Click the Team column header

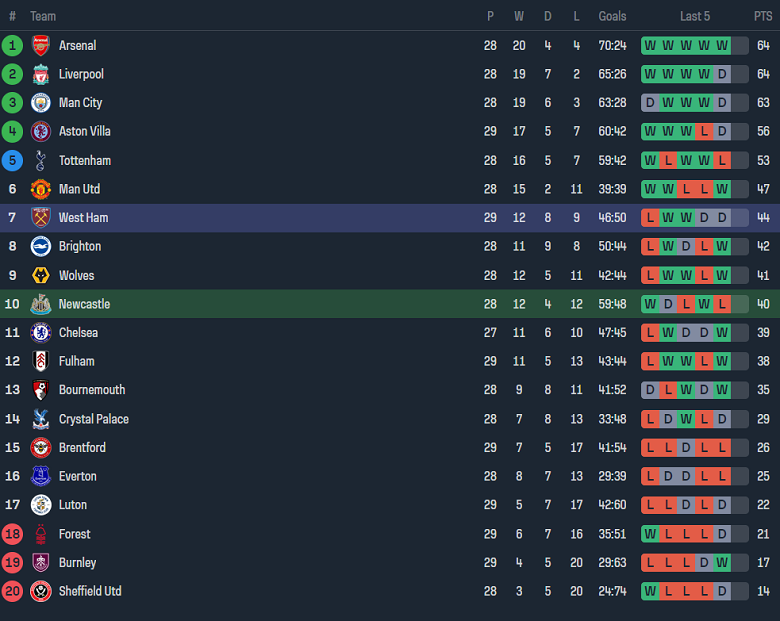tap(43, 16)
